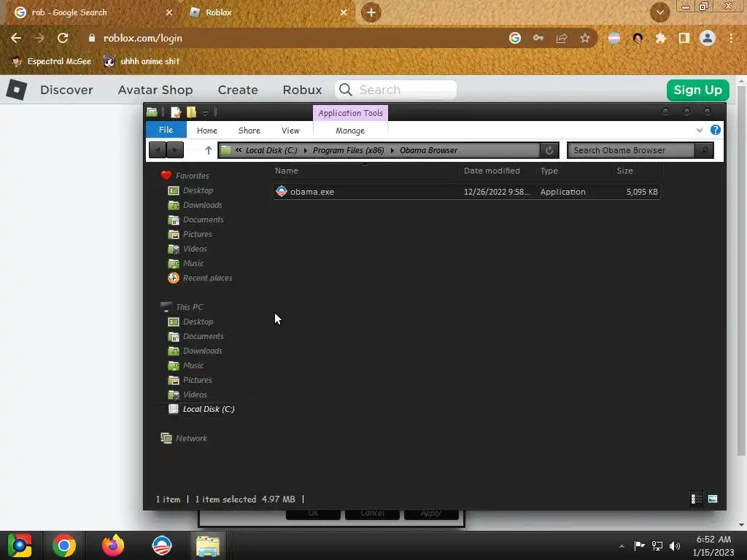
Task: Open the Chrome extensions puzzle icon
Action: (660, 38)
